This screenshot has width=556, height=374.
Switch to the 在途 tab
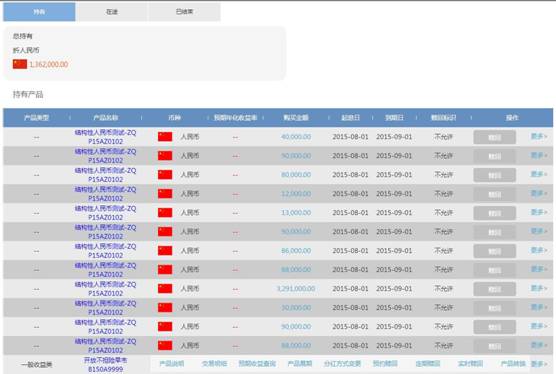(x=112, y=12)
